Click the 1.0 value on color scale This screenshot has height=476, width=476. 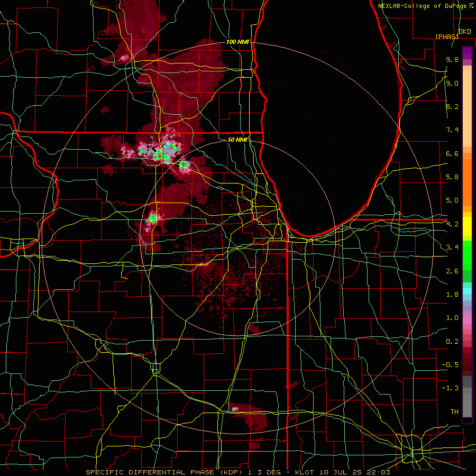pos(452,318)
